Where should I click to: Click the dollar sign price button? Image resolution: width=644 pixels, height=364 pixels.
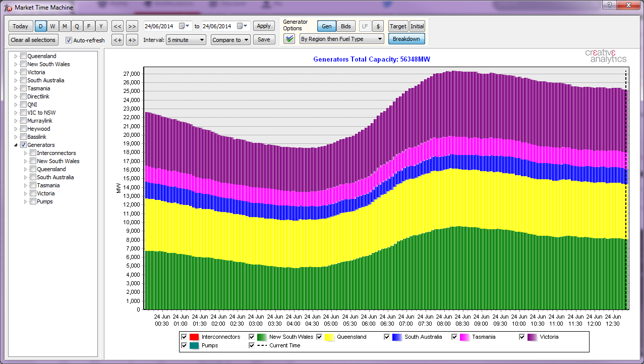379,26
